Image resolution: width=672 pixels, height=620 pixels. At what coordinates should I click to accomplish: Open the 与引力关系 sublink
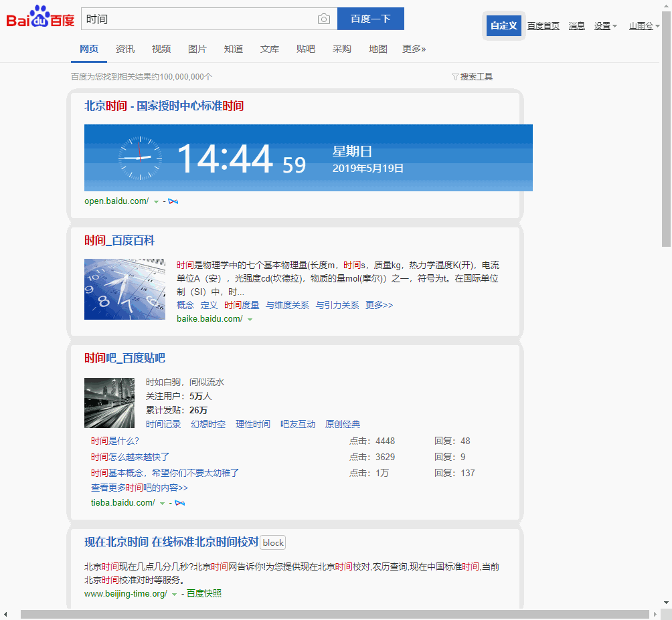(337, 305)
